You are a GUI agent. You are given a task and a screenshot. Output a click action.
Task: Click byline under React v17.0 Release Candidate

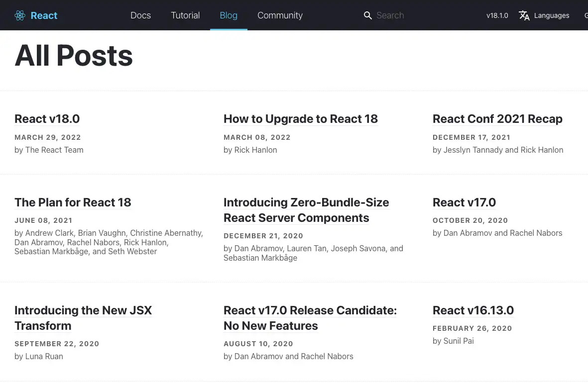(288, 356)
